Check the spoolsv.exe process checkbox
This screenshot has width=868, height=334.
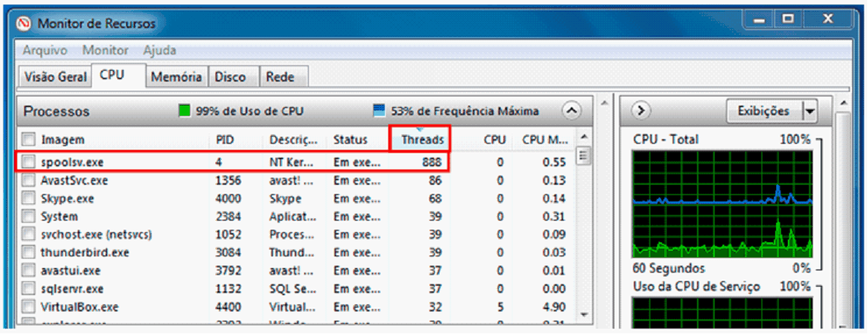click(29, 162)
